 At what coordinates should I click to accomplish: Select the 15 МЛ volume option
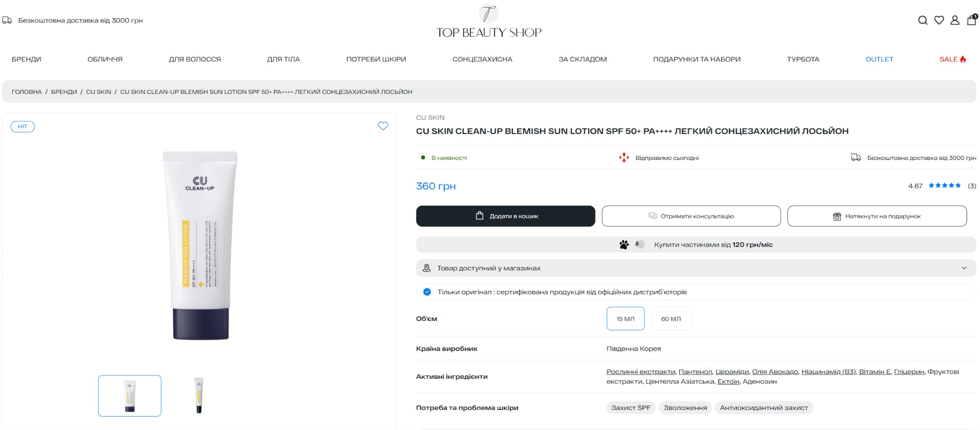pyautogui.click(x=625, y=318)
